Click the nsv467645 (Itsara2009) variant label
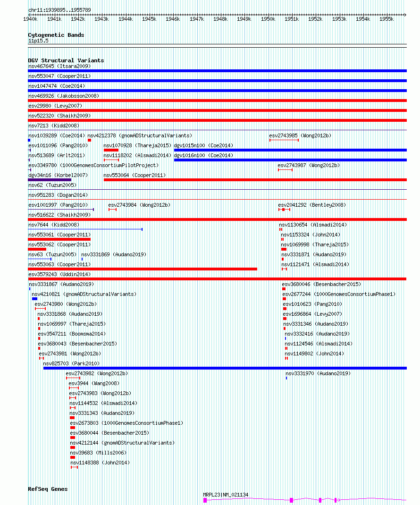420x505 pixels. click(59, 66)
